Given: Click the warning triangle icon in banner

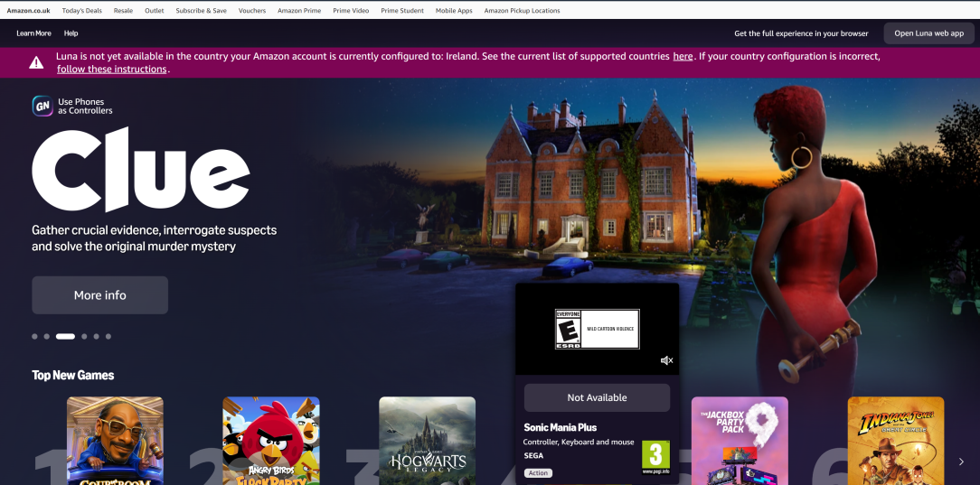Looking at the screenshot, I should 36,62.
